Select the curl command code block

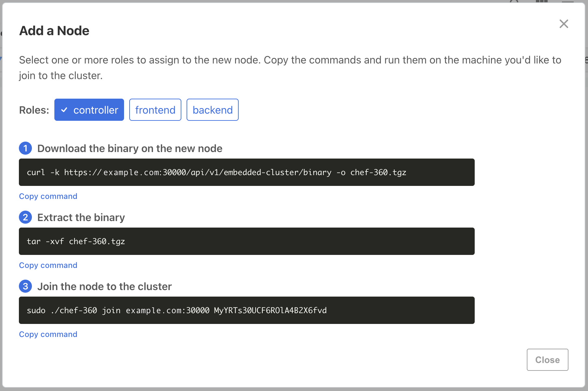coord(247,172)
